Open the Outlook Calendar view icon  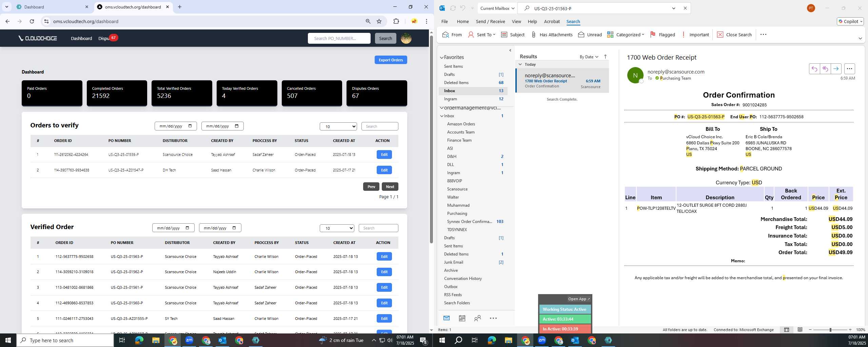click(462, 318)
